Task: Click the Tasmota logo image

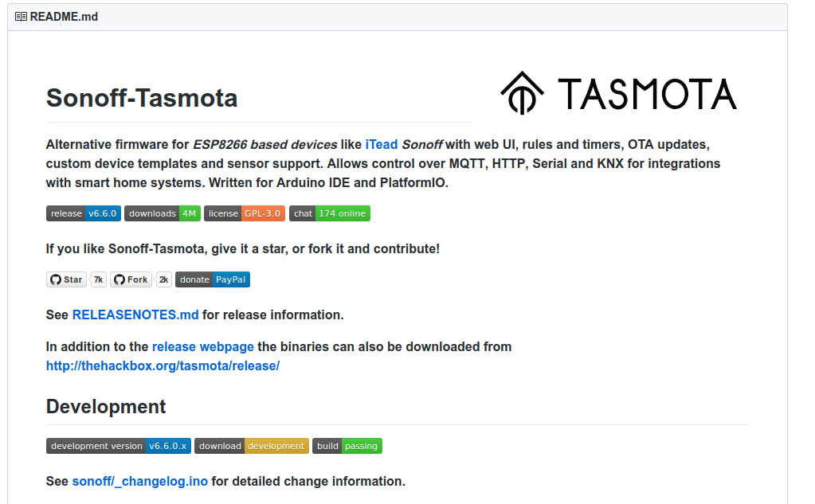Action: point(618,93)
